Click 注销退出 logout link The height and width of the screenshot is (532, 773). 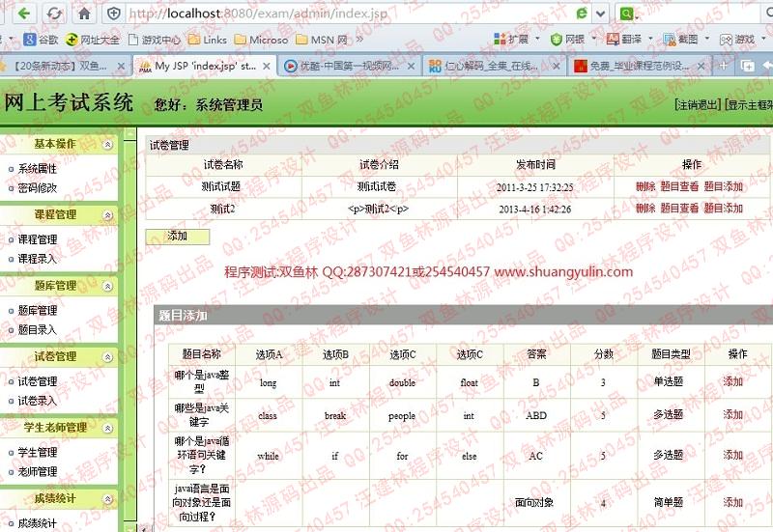click(x=698, y=104)
